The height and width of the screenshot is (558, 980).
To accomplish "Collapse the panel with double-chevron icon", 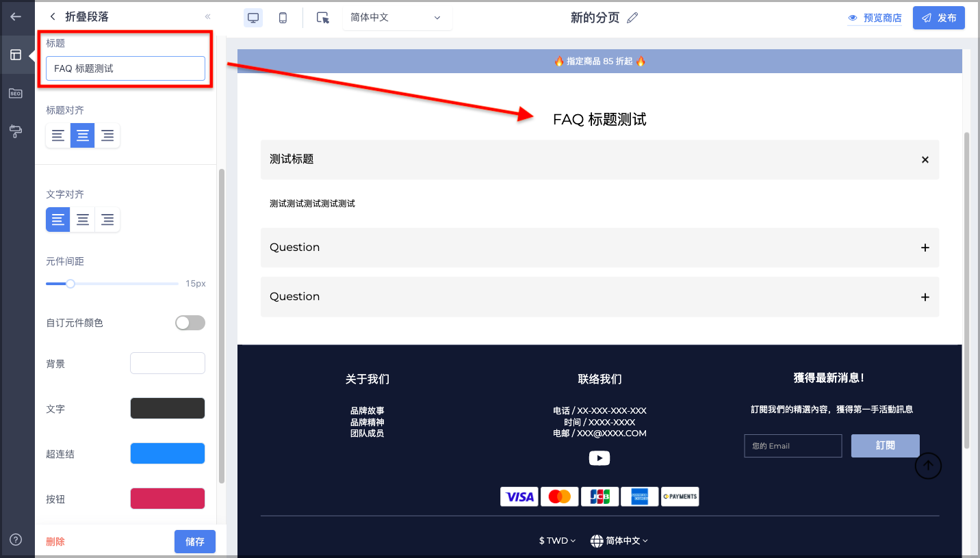I will click(x=207, y=16).
